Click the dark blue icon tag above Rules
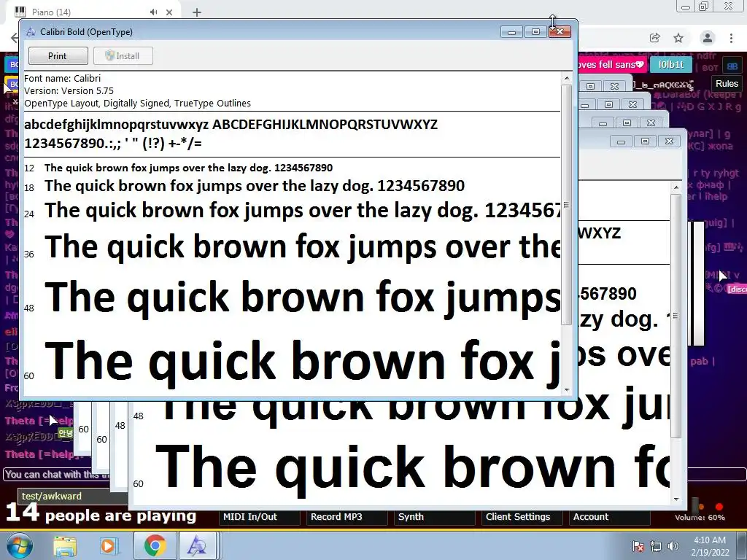Image resolution: width=747 pixels, height=560 pixels. (x=732, y=66)
